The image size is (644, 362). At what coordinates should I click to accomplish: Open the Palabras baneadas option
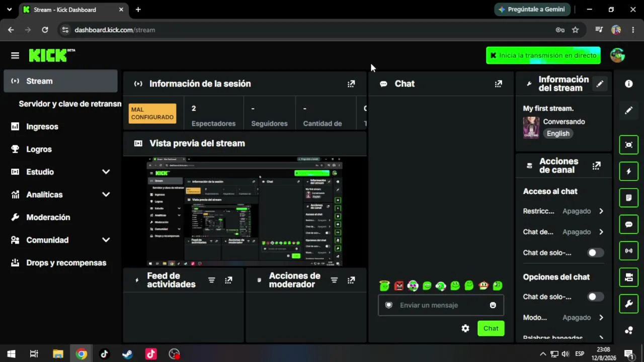click(563, 338)
